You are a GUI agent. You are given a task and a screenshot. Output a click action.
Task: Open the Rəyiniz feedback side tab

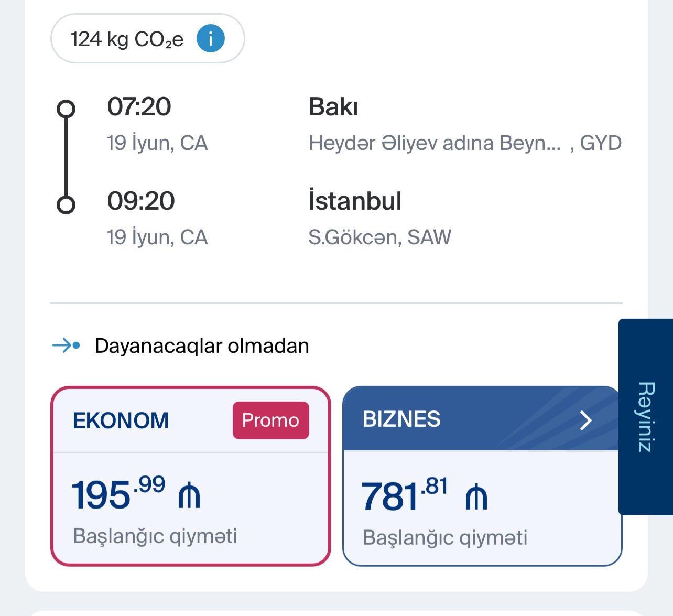(646, 417)
